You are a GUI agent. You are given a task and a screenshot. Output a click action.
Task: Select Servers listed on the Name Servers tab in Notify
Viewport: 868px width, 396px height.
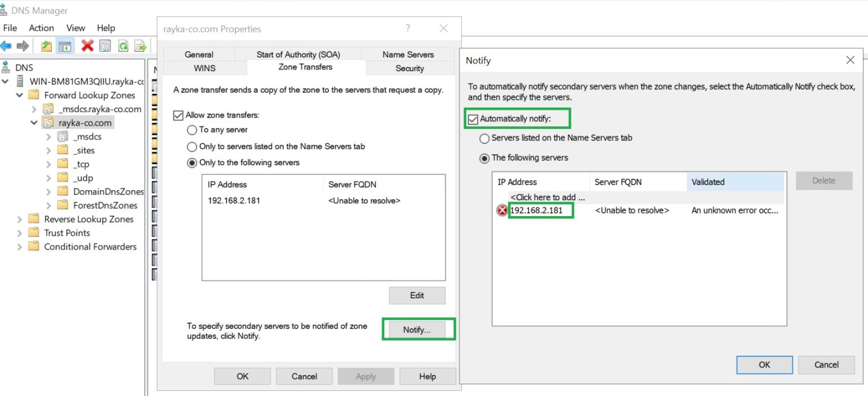point(484,138)
